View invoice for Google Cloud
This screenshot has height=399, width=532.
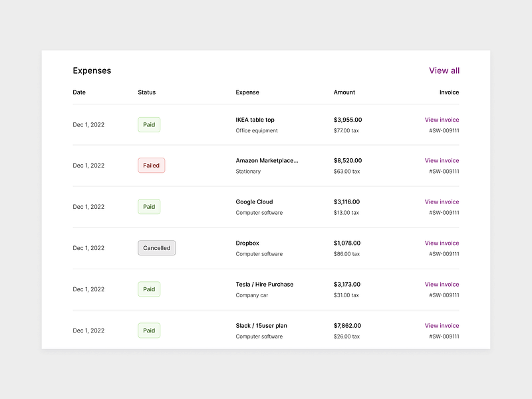[442, 201]
